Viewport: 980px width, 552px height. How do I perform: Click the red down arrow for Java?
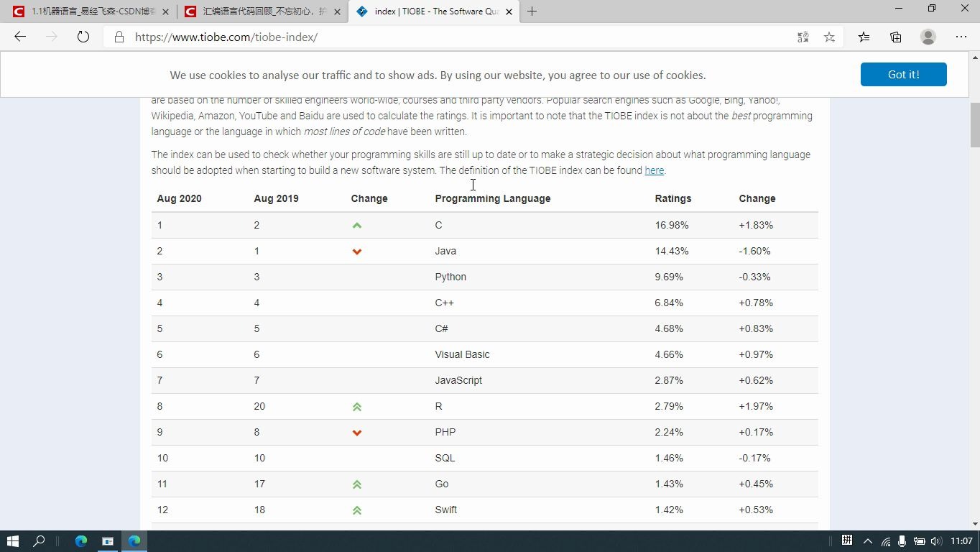[357, 252]
